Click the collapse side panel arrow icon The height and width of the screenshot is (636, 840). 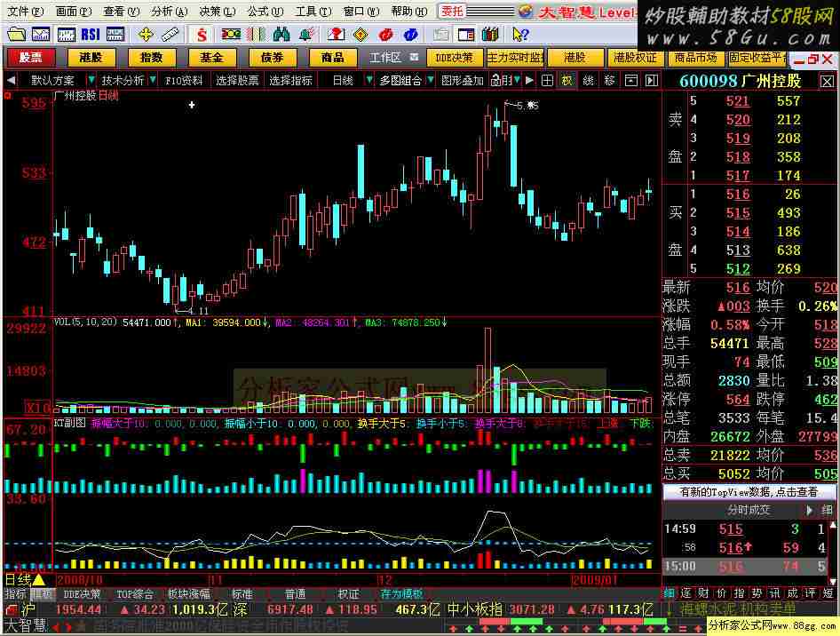[x=652, y=80]
